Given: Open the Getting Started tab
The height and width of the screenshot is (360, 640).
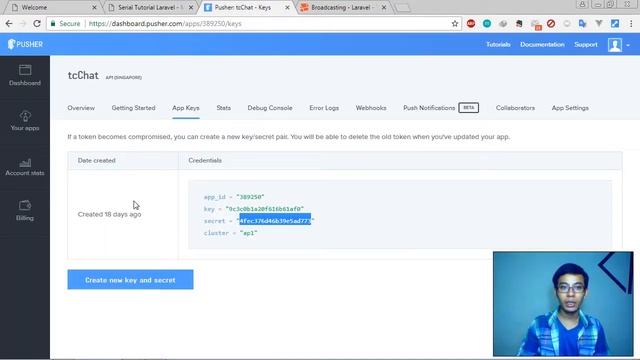Looking at the screenshot, I should click(x=133, y=108).
